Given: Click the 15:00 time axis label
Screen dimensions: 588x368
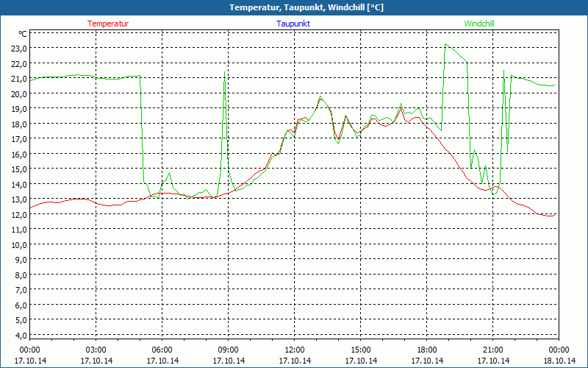Looking at the screenshot, I should coord(361,350).
